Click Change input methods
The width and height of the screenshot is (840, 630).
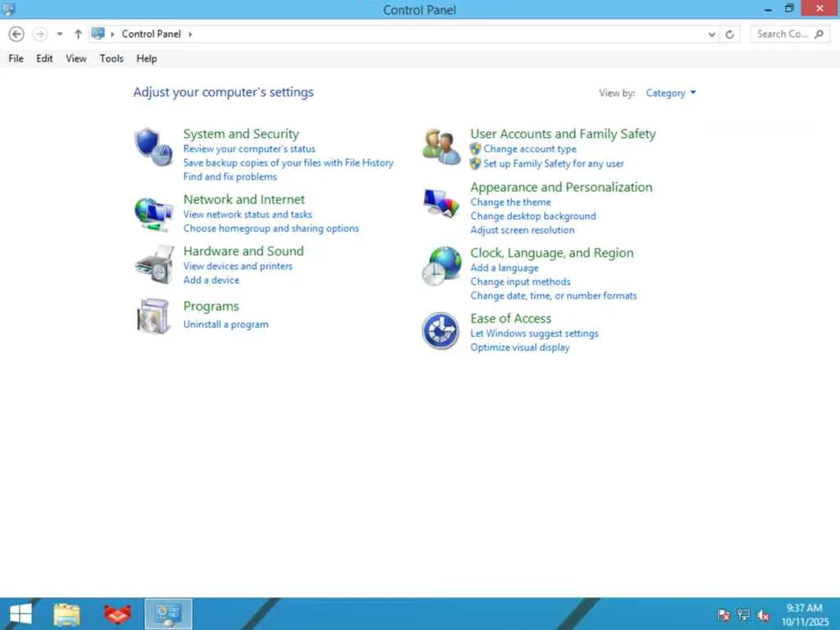coord(520,282)
